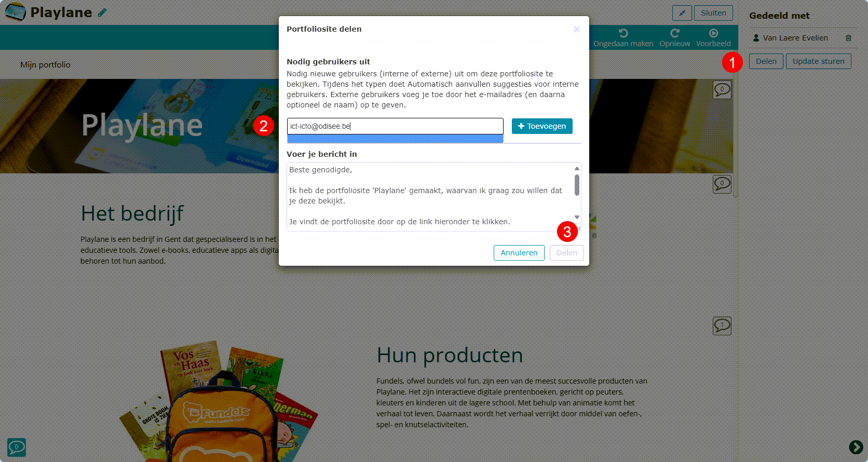Open comment bubble below the banner

[722, 184]
